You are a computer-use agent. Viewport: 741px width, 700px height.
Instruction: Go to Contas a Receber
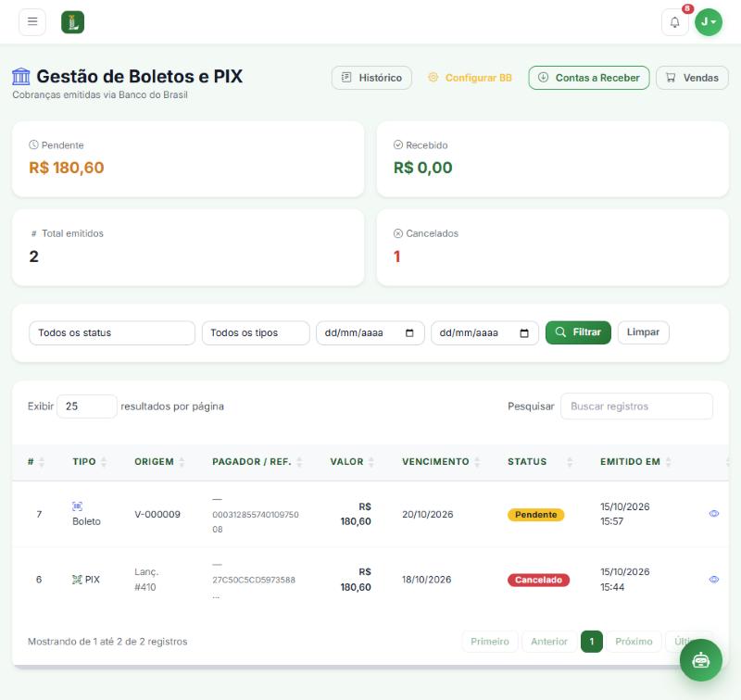(589, 78)
